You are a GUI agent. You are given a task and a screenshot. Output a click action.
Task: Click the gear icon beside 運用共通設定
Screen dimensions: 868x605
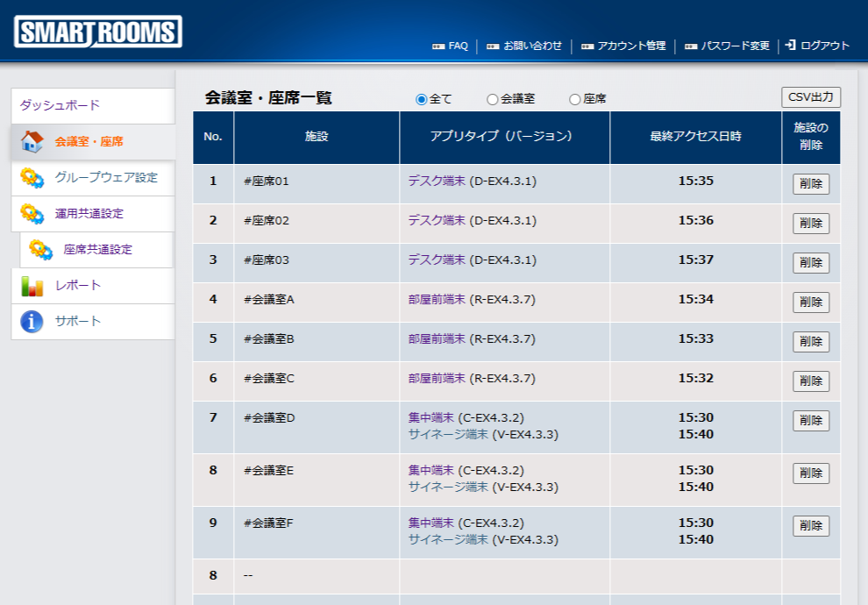point(32,213)
